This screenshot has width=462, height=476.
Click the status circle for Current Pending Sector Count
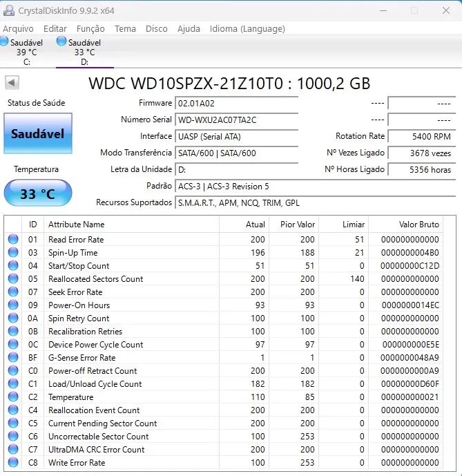[x=13, y=423]
